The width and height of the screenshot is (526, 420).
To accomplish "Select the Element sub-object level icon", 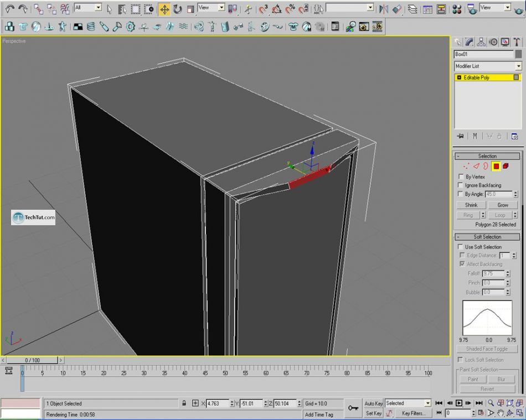I will (506, 166).
